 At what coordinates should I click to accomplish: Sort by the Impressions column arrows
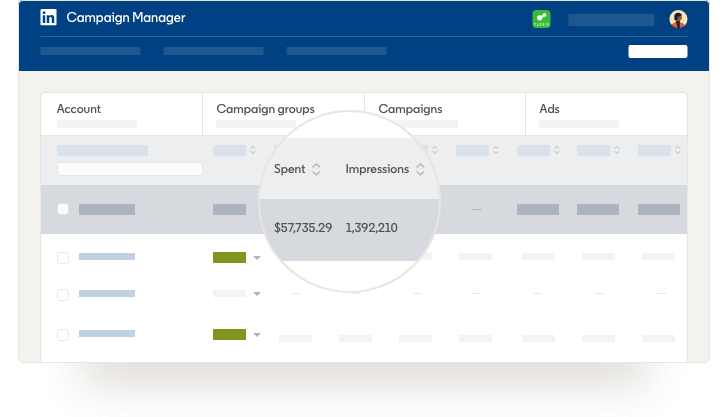click(x=420, y=169)
